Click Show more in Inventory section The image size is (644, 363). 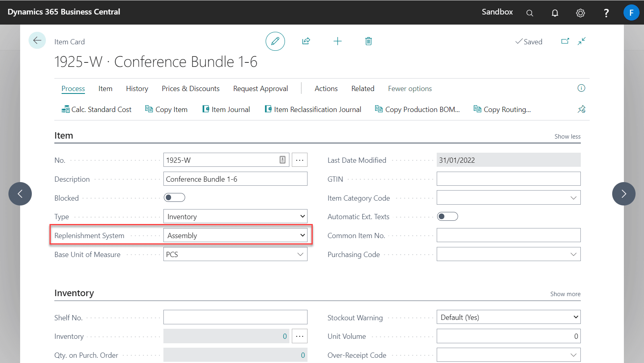coord(566,294)
